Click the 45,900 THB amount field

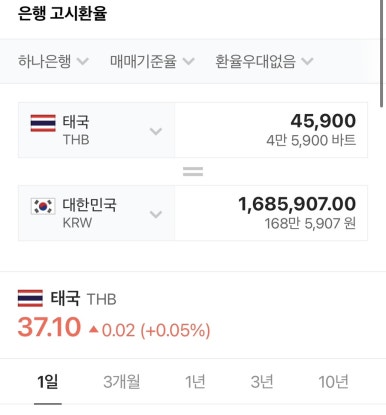pos(271,130)
